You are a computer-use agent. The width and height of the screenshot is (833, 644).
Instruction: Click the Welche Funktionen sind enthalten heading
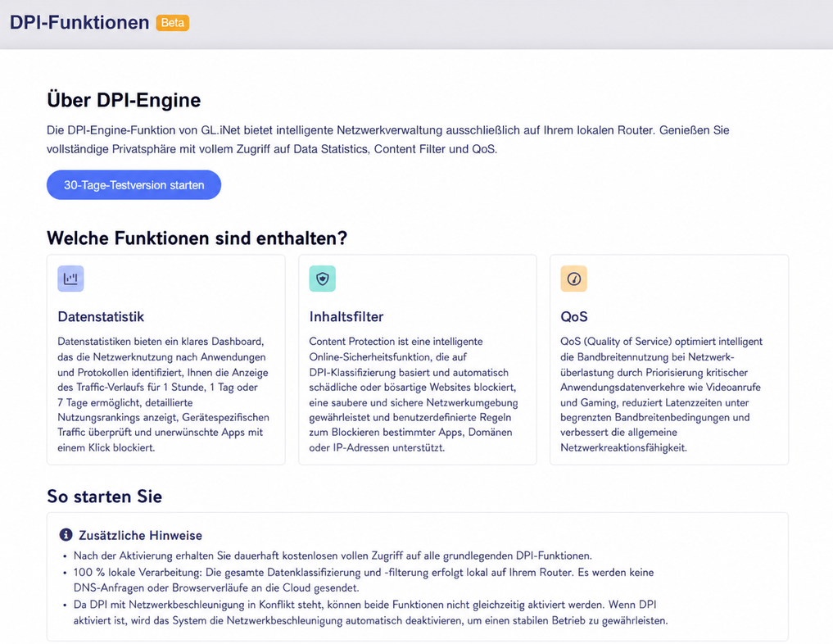tap(197, 238)
